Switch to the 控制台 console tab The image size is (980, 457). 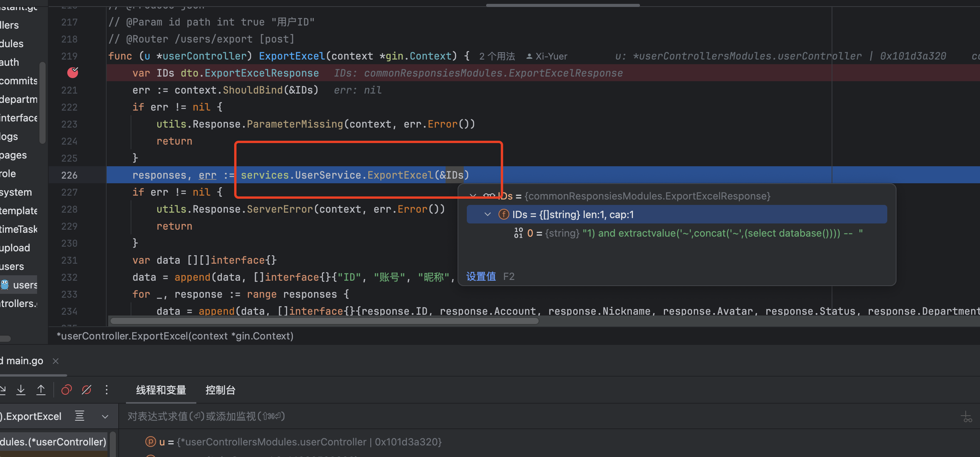(220, 390)
